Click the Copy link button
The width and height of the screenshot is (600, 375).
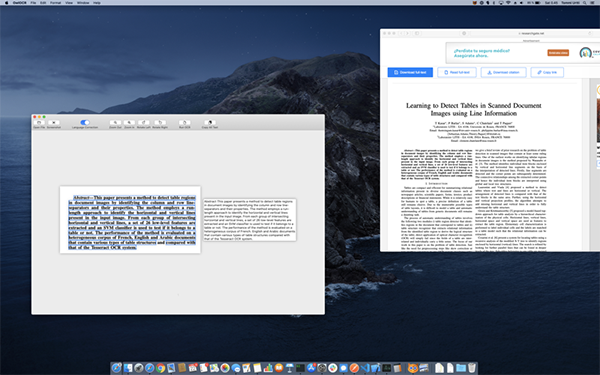click(547, 72)
